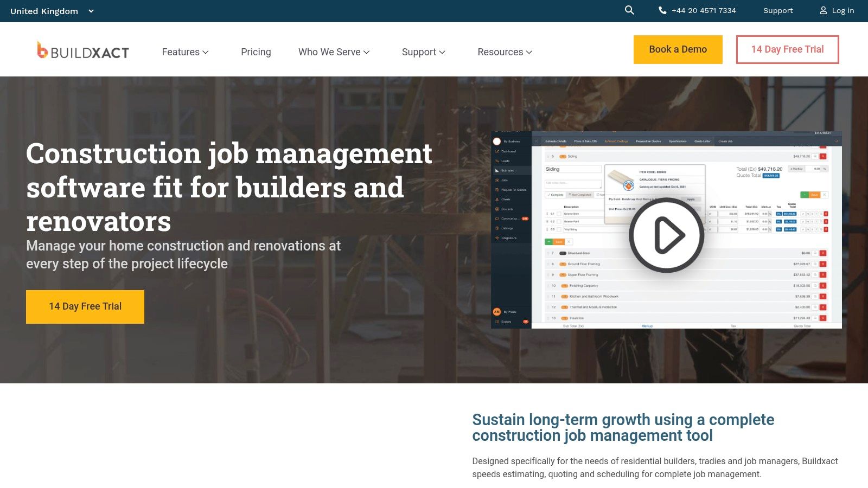Click the Book a Demo button
The height and width of the screenshot is (488, 868).
[678, 49]
